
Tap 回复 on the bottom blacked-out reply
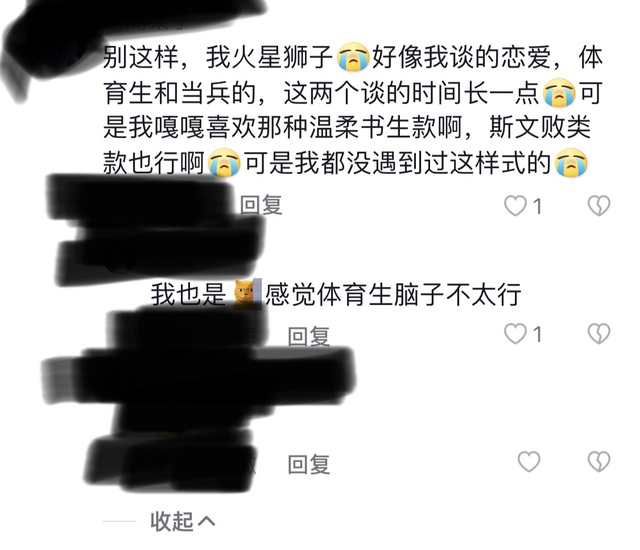coord(309,464)
